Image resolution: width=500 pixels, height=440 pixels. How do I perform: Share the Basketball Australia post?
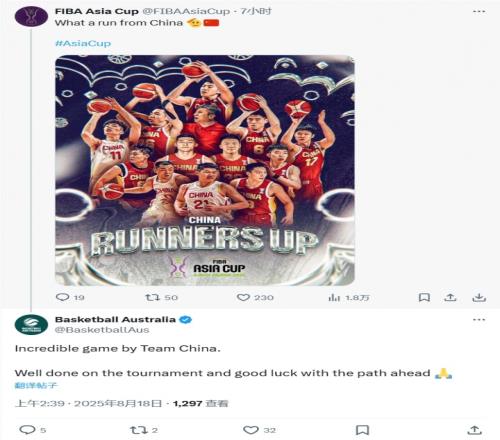[474, 430]
